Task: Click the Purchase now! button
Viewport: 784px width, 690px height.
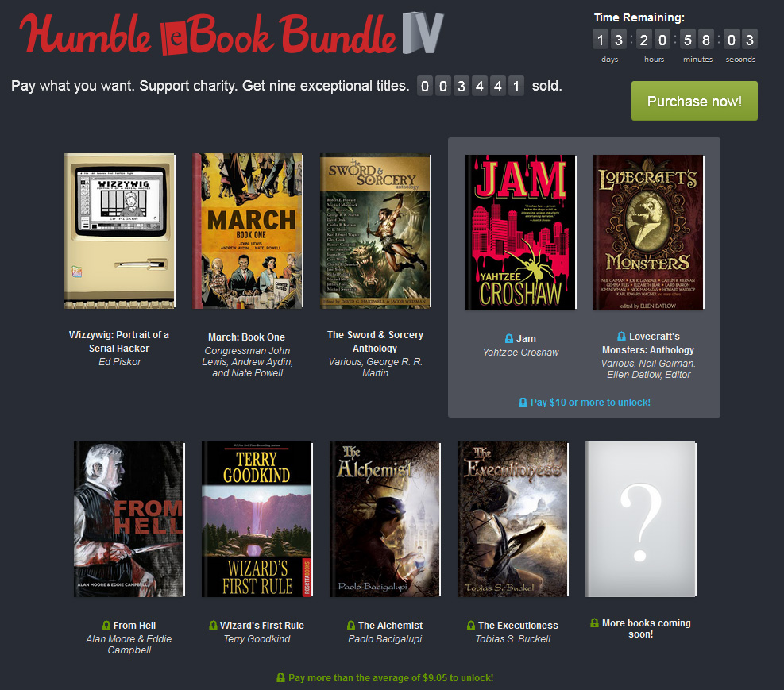Action: click(694, 101)
